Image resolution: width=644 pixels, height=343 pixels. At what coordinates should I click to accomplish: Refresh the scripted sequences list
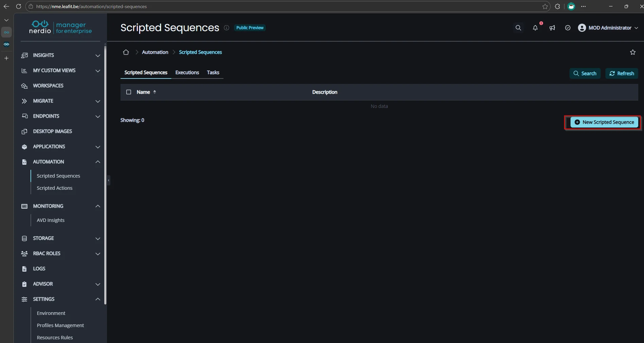tap(622, 73)
